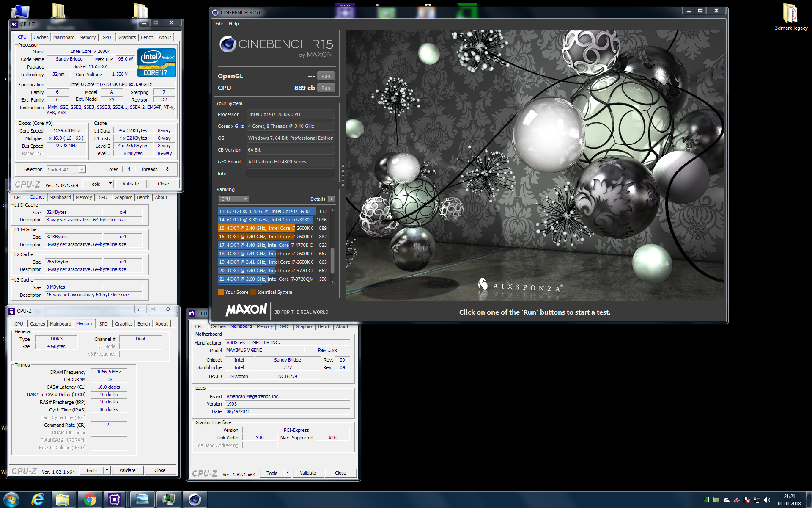
Task: Expand Tools dropdown arrow in Memory CPU-Z window
Action: (107, 470)
